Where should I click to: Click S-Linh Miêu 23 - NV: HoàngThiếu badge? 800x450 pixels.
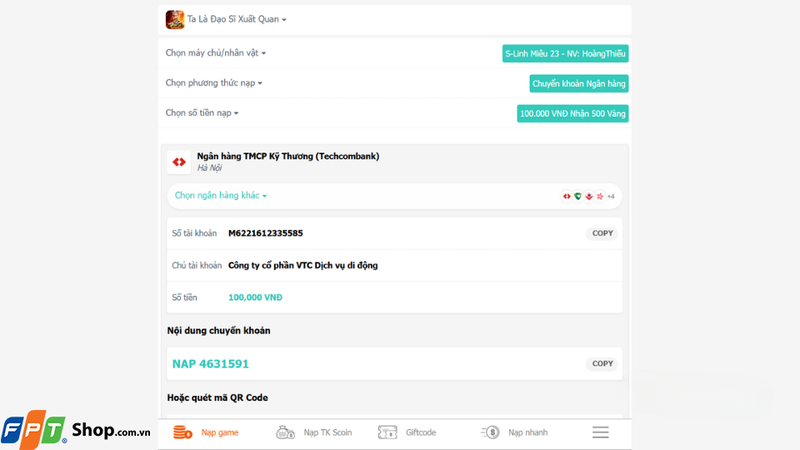point(565,54)
